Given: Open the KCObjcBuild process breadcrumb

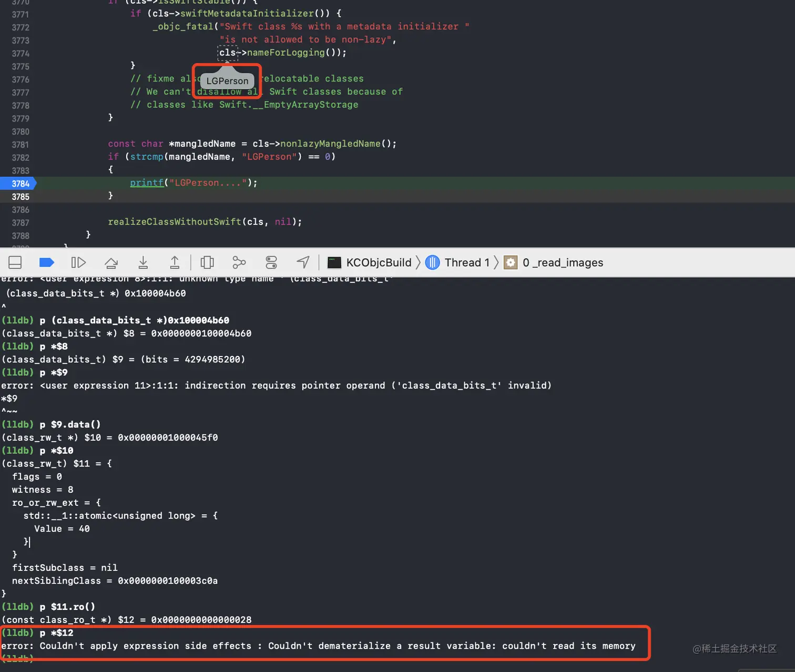Looking at the screenshot, I should (x=370, y=262).
